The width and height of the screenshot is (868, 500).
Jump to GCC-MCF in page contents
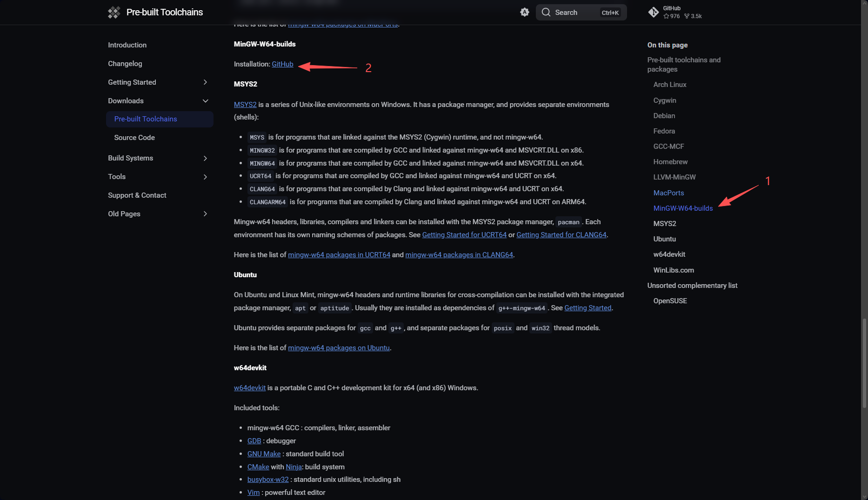[x=669, y=147]
